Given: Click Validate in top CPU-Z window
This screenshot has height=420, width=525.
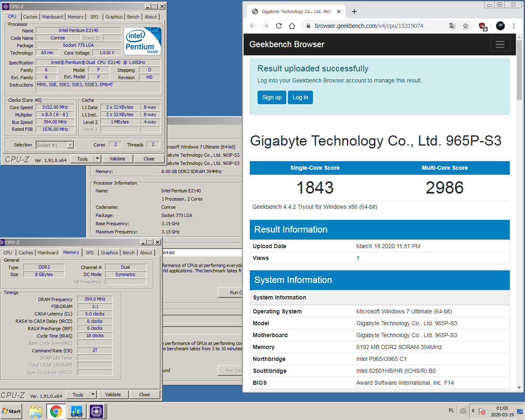Looking at the screenshot, I should (117, 159).
